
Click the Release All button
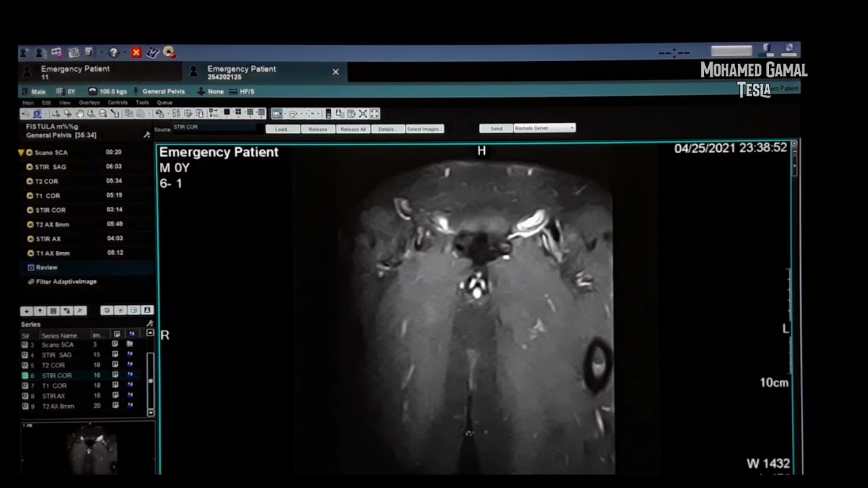pyautogui.click(x=353, y=129)
